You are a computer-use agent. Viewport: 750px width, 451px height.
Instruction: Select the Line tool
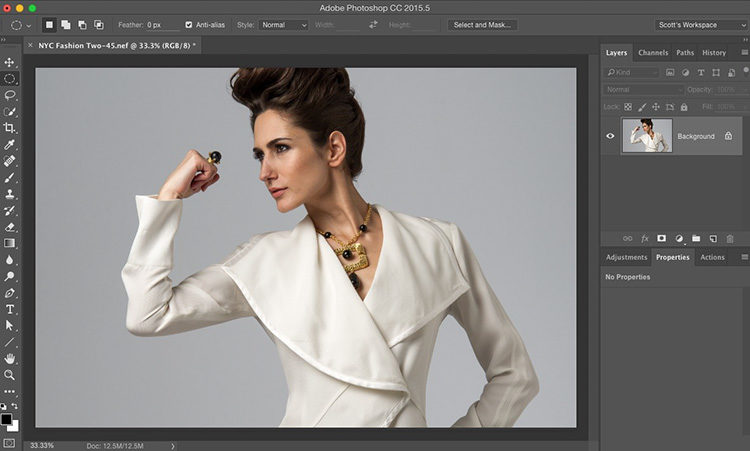tap(9, 342)
